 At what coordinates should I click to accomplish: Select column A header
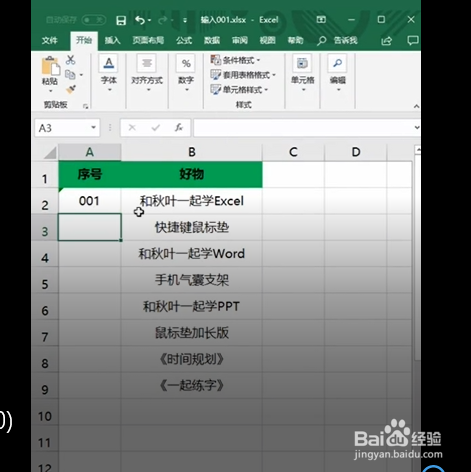coord(90,152)
